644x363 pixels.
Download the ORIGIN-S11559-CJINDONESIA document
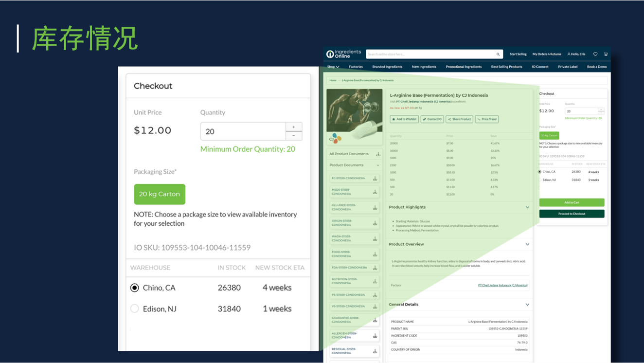coord(375,223)
